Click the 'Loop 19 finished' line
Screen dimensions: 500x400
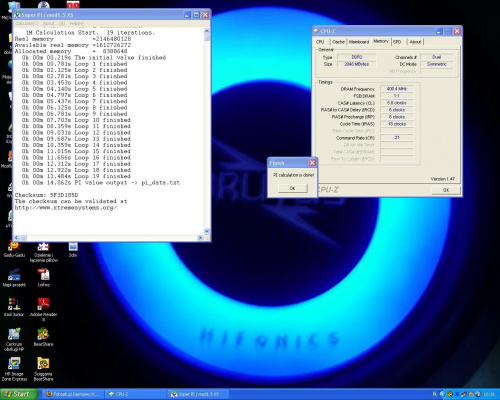(76, 176)
